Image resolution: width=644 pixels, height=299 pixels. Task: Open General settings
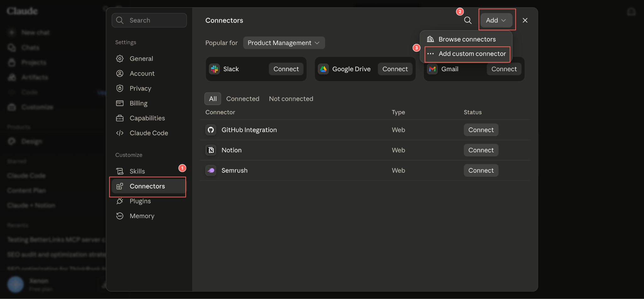coord(149,59)
